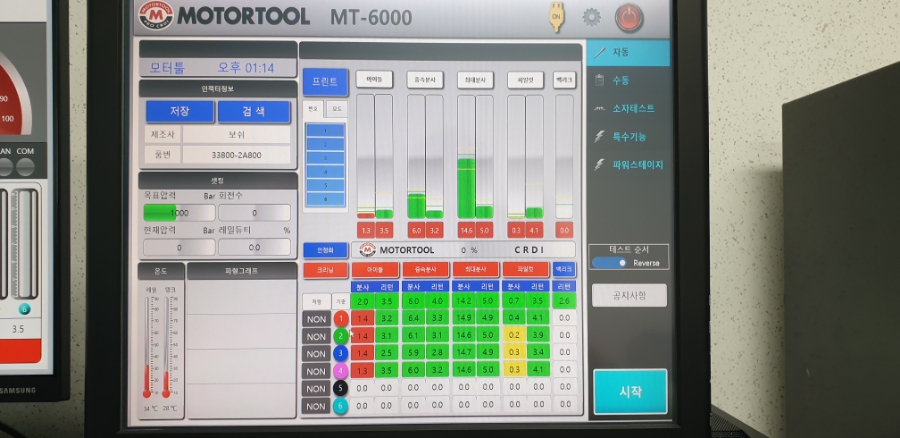900x438 pixels.
Task: Click the clock display showing 오후 01:14
Action: click(x=246, y=68)
